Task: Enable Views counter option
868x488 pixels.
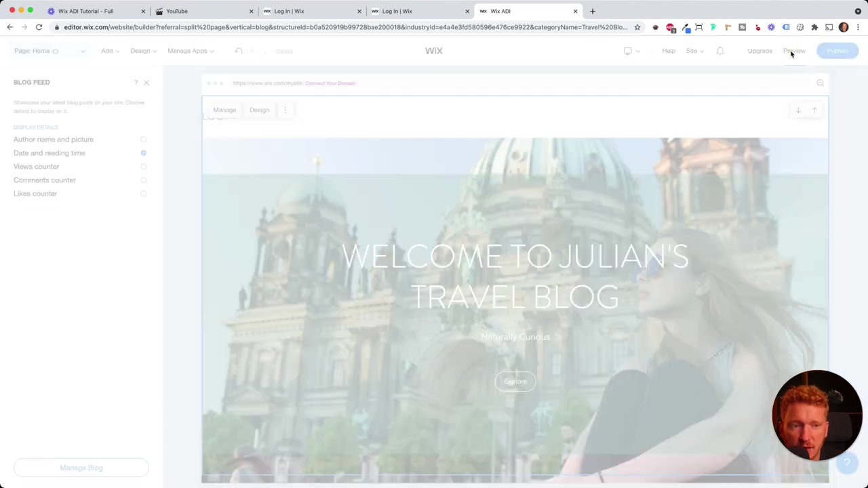Action: (x=143, y=167)
